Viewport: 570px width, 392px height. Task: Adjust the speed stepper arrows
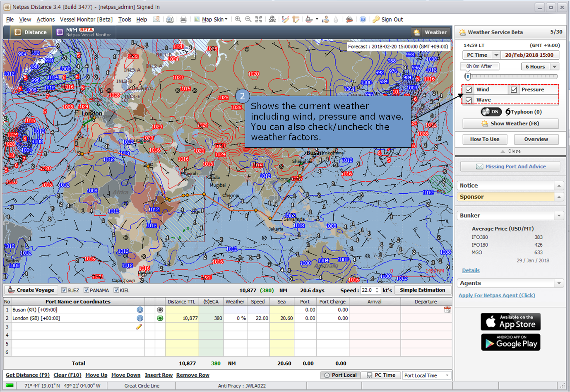[377, 290]
